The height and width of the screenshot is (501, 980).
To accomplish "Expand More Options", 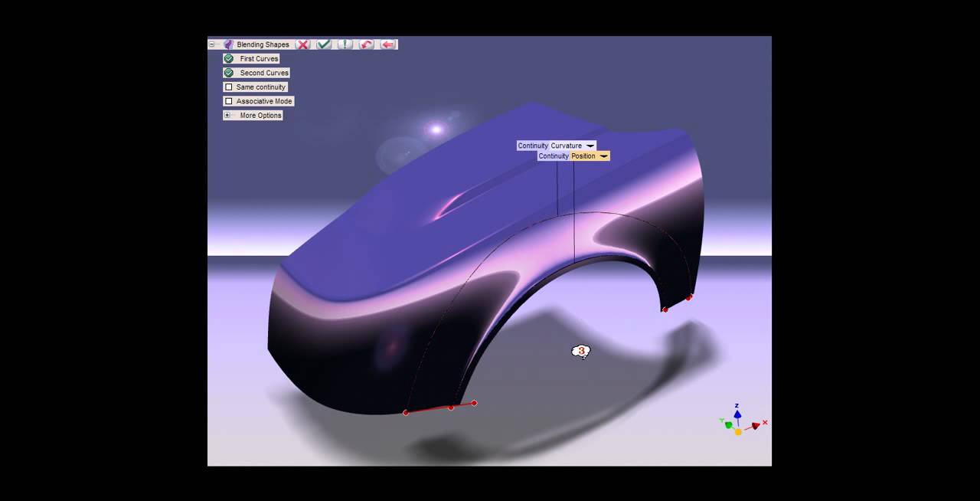I will pos(227,115).
